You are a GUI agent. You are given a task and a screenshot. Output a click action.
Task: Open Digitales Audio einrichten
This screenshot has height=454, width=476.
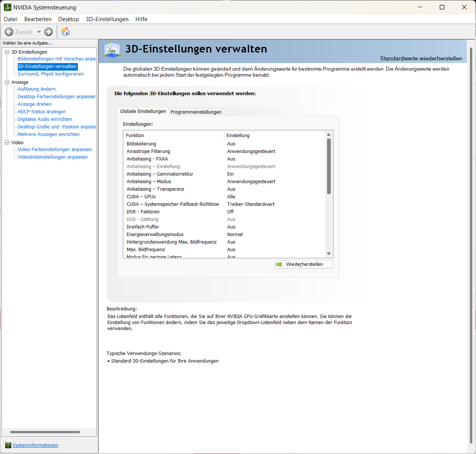pos(45,119)
